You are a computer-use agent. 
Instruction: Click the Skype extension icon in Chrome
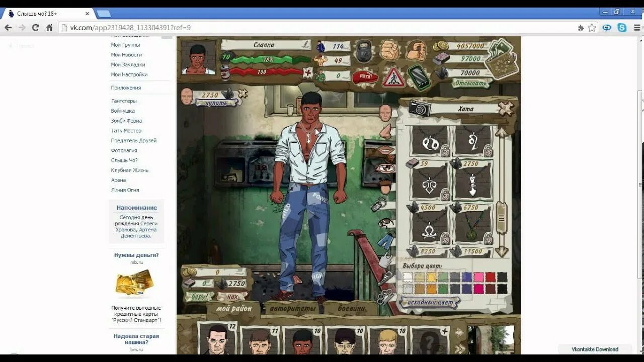pyautogui.click(x=622, y=28)
